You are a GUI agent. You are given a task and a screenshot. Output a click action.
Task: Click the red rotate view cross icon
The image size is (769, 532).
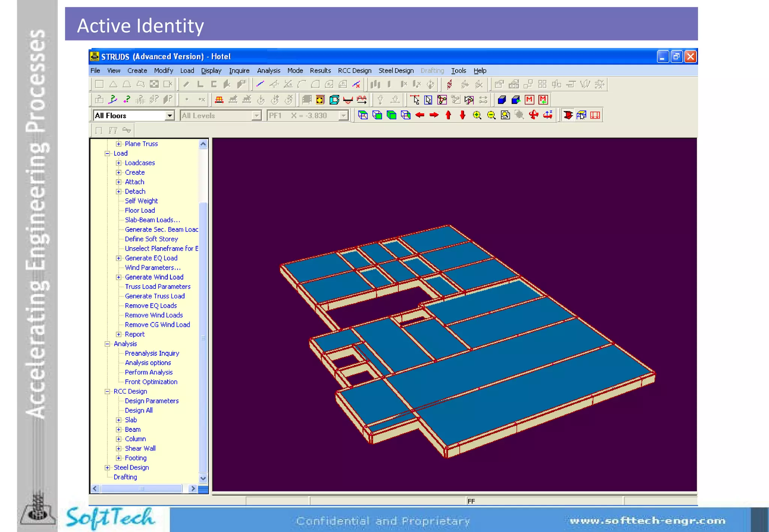click(x=534, y=115)
